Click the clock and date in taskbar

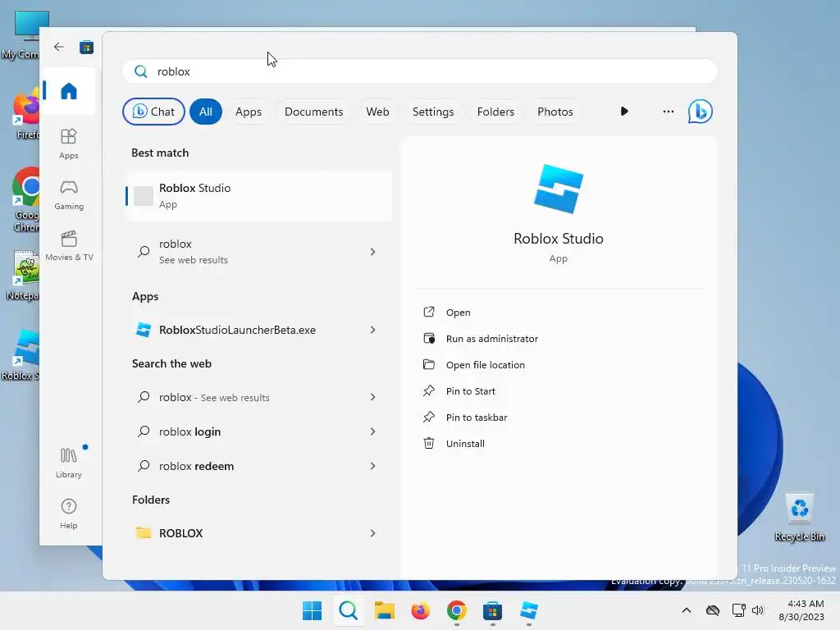tap(801, 610)
